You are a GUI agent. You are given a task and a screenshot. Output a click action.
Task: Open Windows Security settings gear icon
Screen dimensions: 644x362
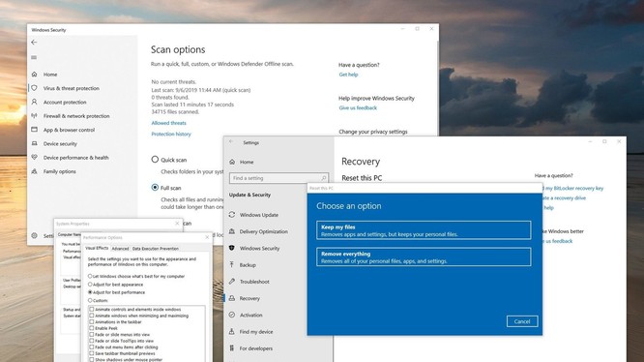pos(35,235)
